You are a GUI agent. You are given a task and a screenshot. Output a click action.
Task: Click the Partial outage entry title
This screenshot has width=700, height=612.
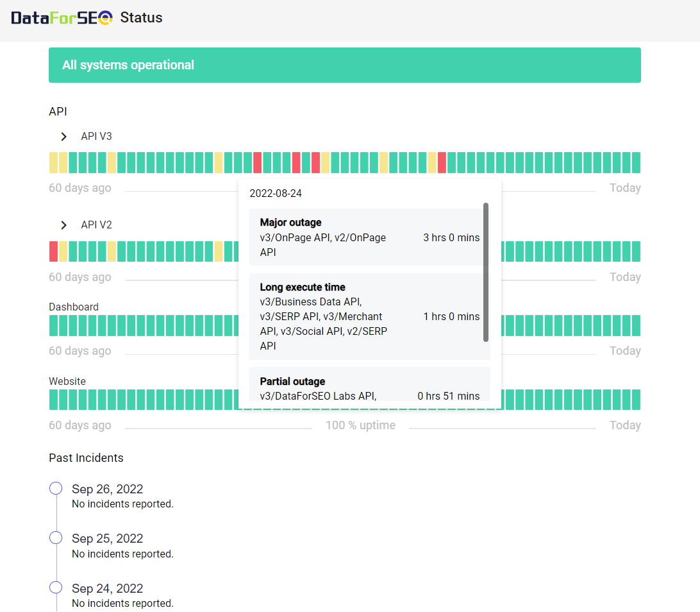tap(292, 382)
